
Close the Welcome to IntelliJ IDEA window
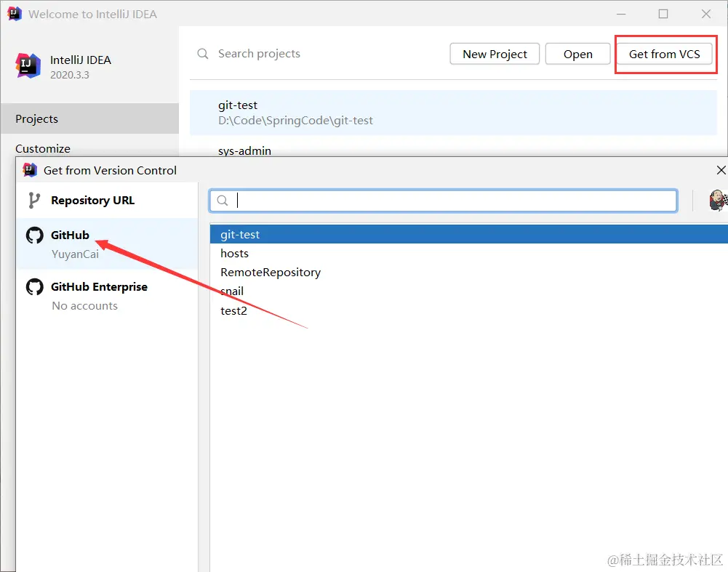click(705, 14)
